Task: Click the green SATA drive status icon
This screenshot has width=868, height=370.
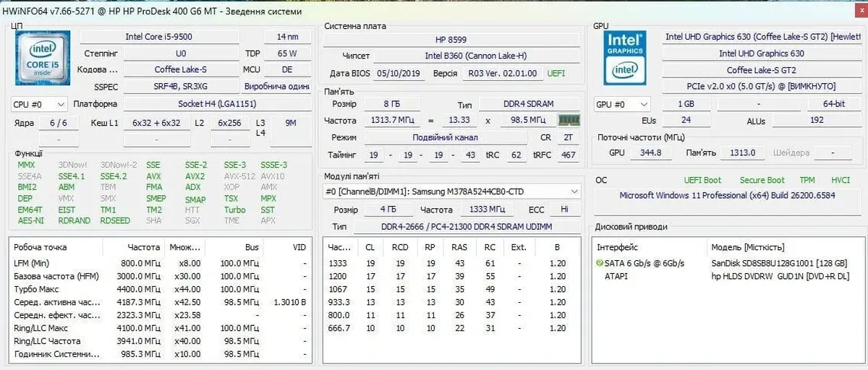Action: (600, 263)
